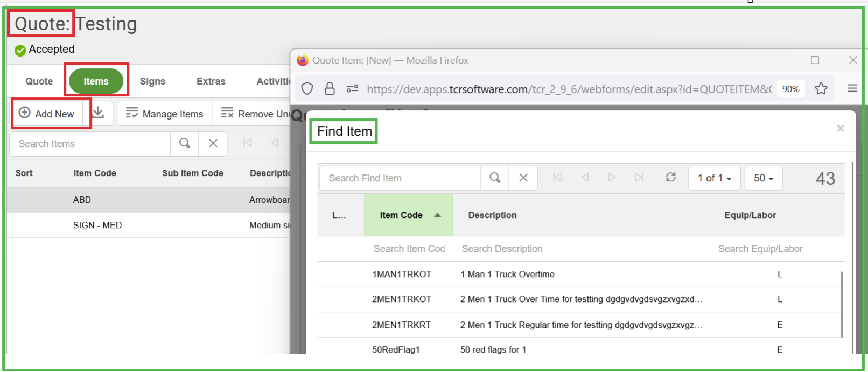Click the magnifier beside Search Items
Viewport: 868px width, 372px height.
pos(185,143)
